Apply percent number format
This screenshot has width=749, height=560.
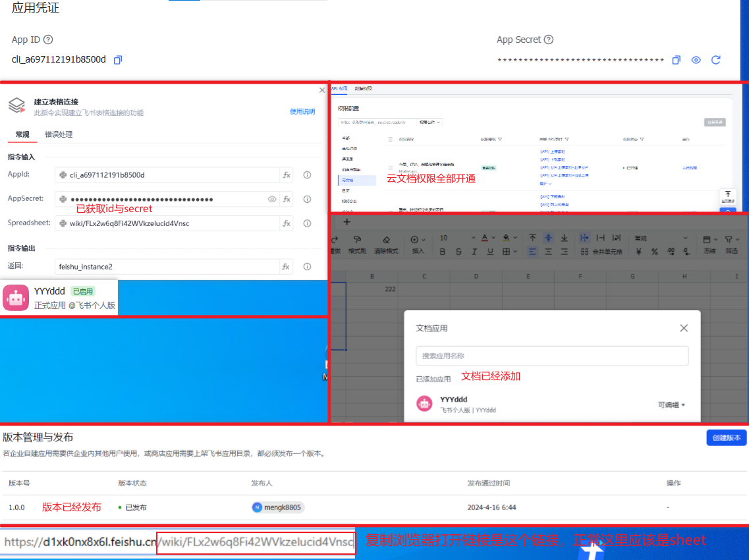click(654, 252)
